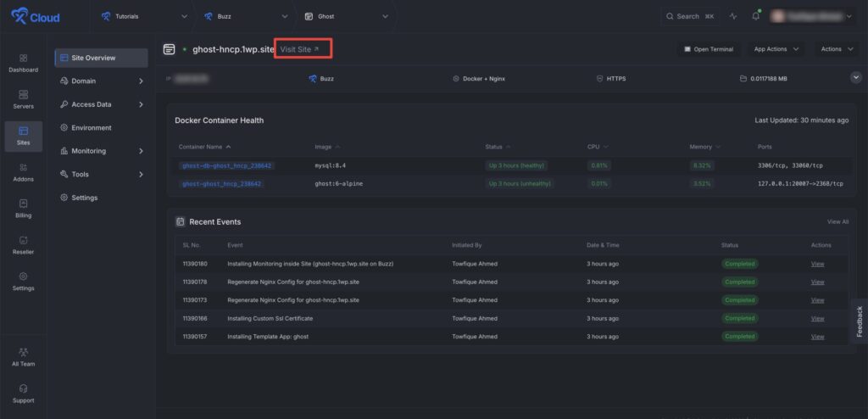The image size is (868, 419).
Task: Click the 127.0.0.1:20007->2368/tcp ports text
Action: click(800, 183)
